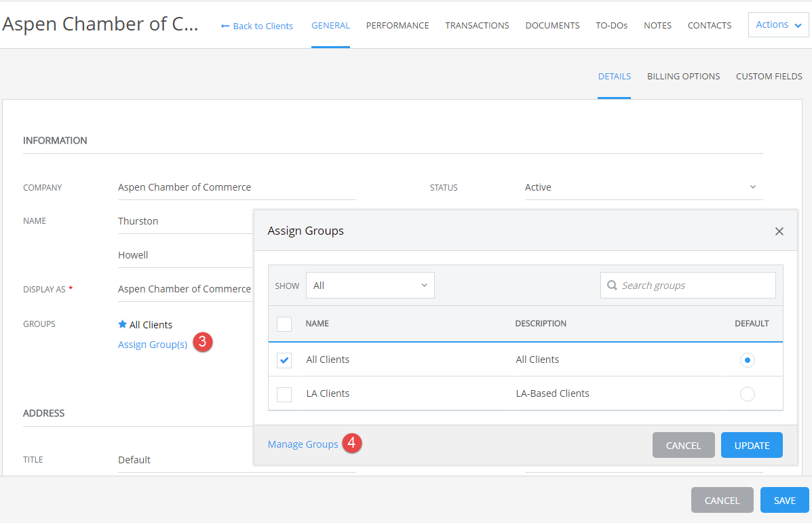Check the LA Clients group checkbox
Viewport: 812px width, 523px height.
coord(284,393)
